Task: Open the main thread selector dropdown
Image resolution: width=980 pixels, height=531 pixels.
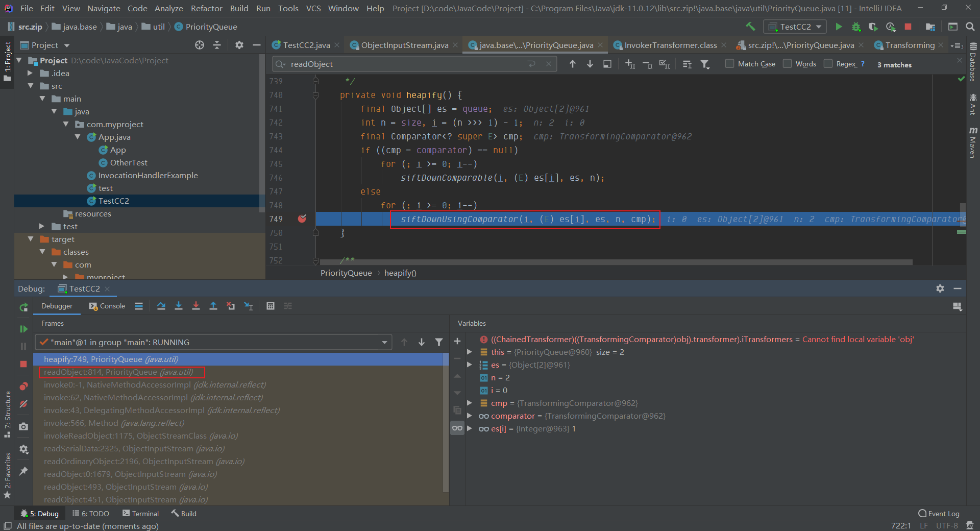Action: coord(213,342)
